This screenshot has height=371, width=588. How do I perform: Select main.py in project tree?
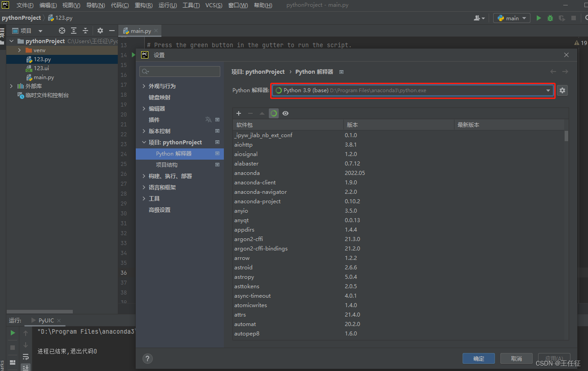pyautogui.click(x=44, y=77)
